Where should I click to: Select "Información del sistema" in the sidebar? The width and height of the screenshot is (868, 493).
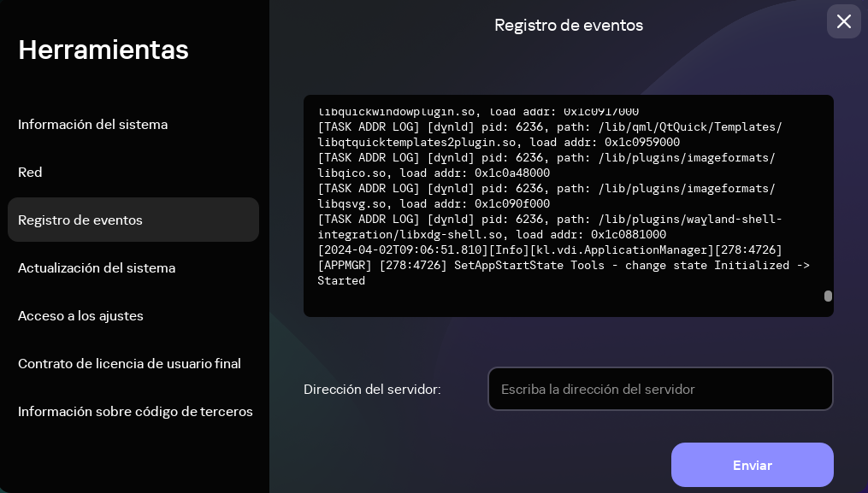coord(92,124)
